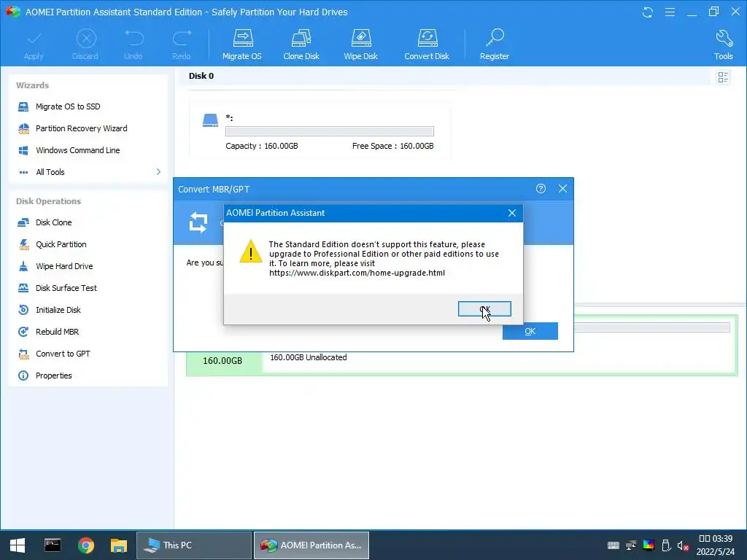The width and height of the screenshot is (747, 560).
Task: Click the color display tray icon
Action: coord(649,545)
